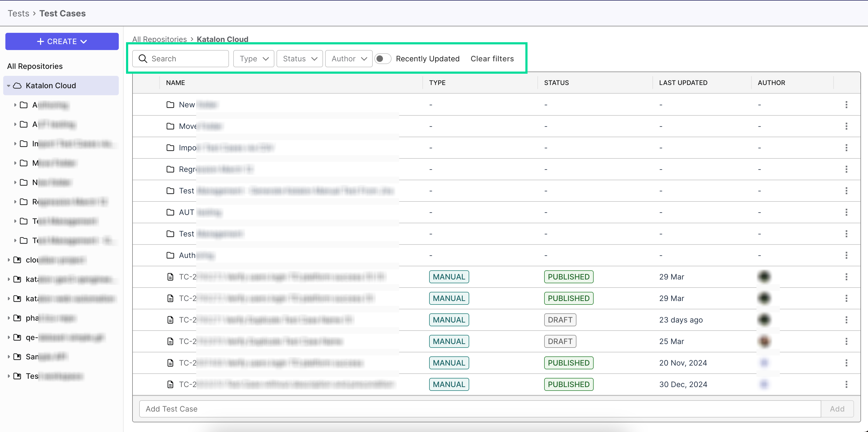This screenshot has width=868, height=432.
Task: Click the repository icon beside 'qe-'
Action: [17, 337]
